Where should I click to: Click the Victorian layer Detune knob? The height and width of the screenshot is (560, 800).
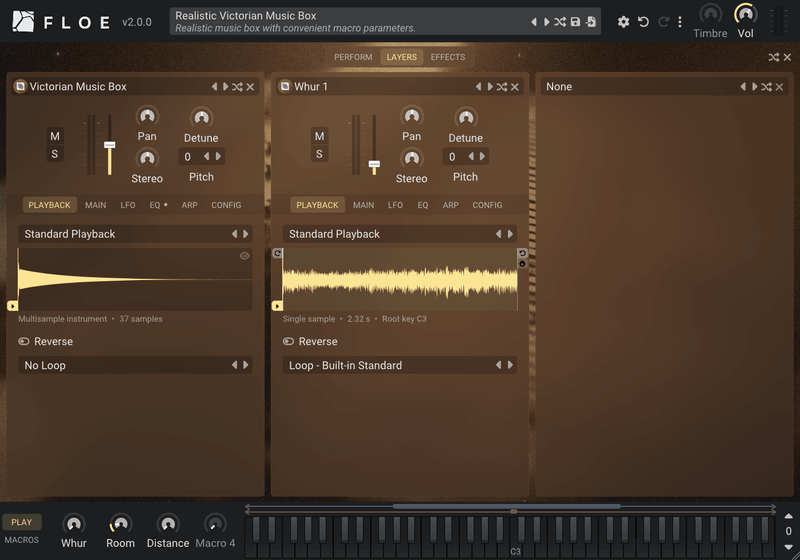tap(202, 118)
